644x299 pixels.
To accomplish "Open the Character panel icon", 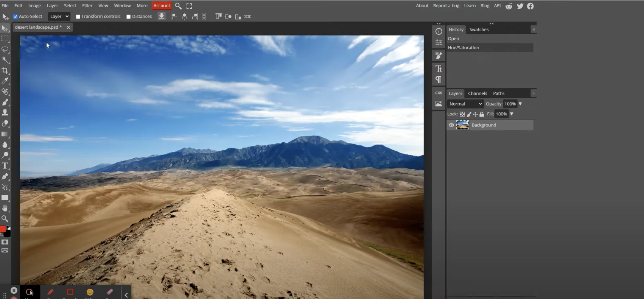I will (x=439, y=69).
